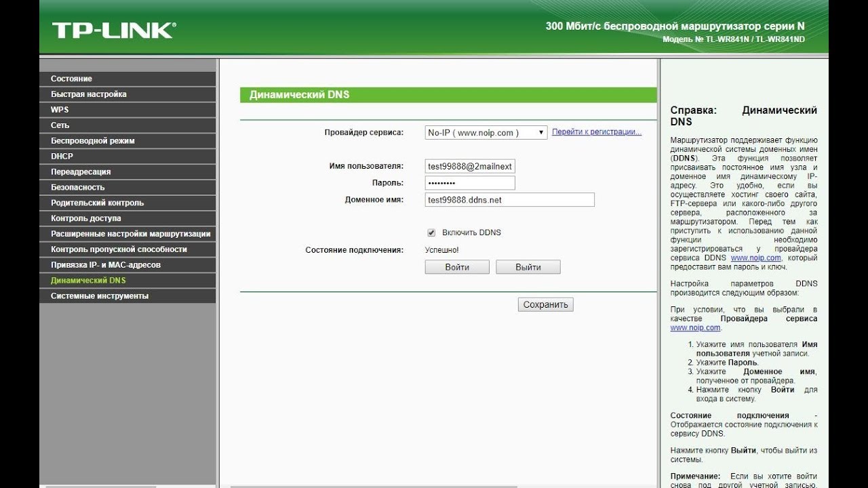
Task: Select Переадресация in the sidebar
Action: point(127,172)
